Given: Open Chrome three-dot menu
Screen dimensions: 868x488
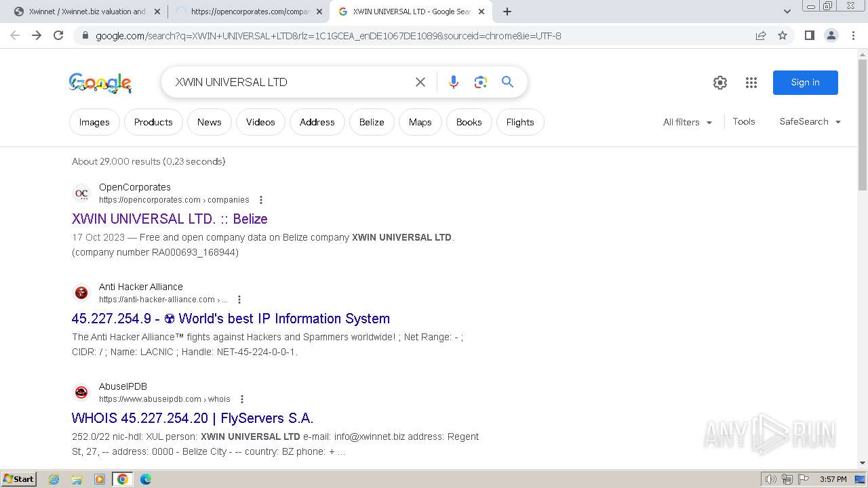Looking at the screenshot, I should [x=853, y=35].
